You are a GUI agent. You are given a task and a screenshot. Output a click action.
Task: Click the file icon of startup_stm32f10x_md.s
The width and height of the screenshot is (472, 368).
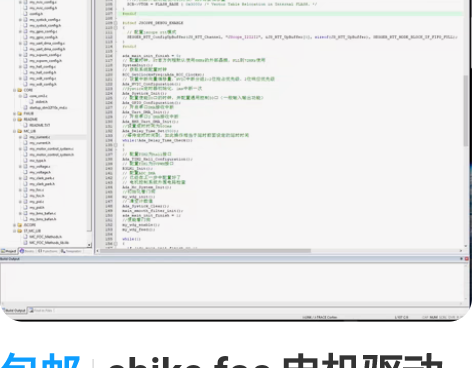(x=26, y=108)
